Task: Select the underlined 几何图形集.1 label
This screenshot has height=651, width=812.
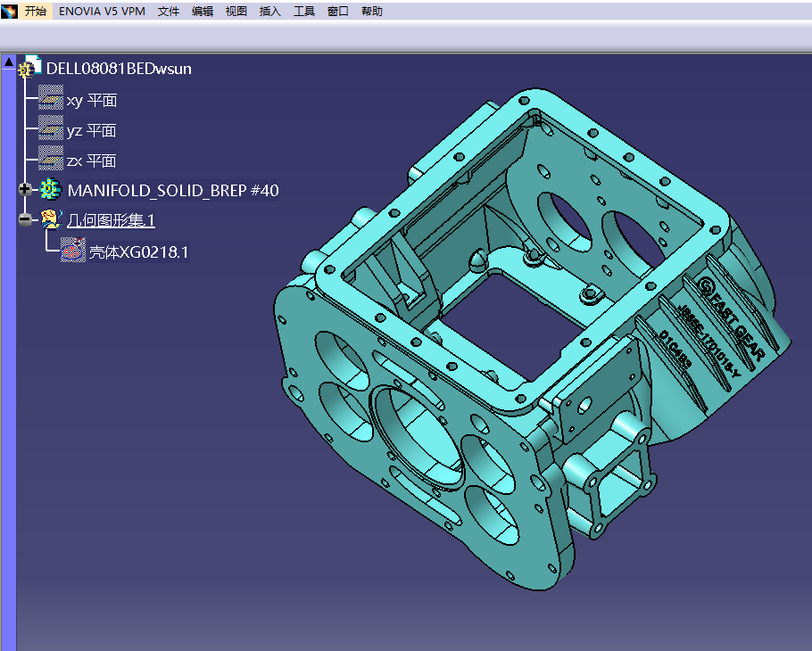Action: pyautogui.click(x=111, y=220)
